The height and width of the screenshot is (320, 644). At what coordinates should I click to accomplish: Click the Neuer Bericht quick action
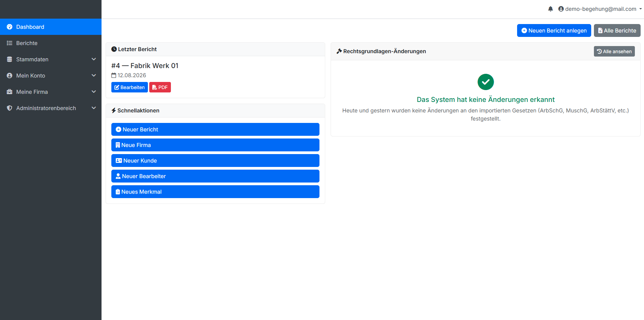pyautogui.click(x=215, y=129)
